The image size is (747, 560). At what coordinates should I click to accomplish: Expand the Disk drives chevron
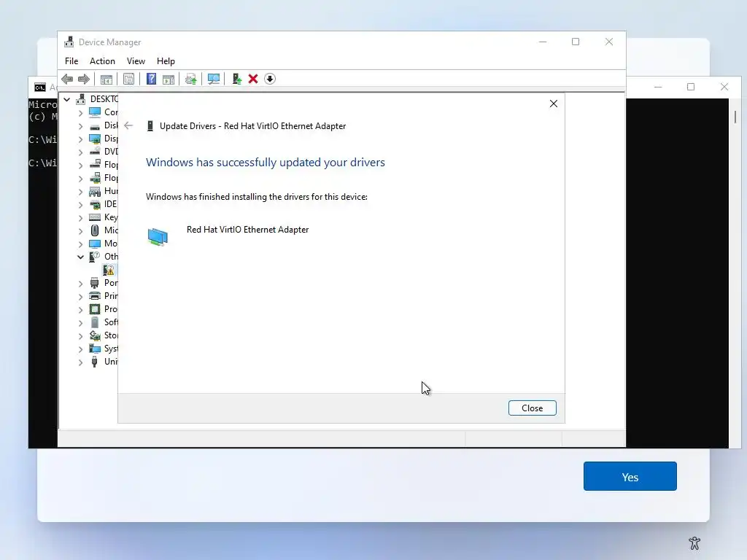(80, 126)
